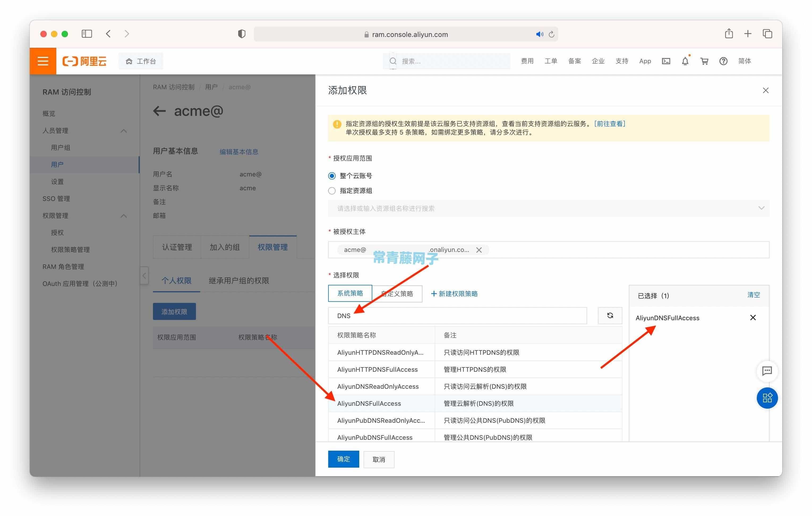812x516 pixels.
Task: Switch language via 简体
Action: pyautogui.click(x=744, y=61)
